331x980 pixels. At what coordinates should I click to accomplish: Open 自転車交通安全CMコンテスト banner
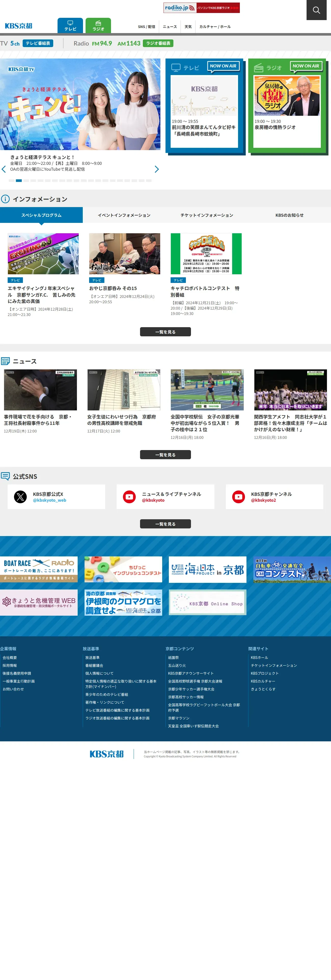pos(292,570)
